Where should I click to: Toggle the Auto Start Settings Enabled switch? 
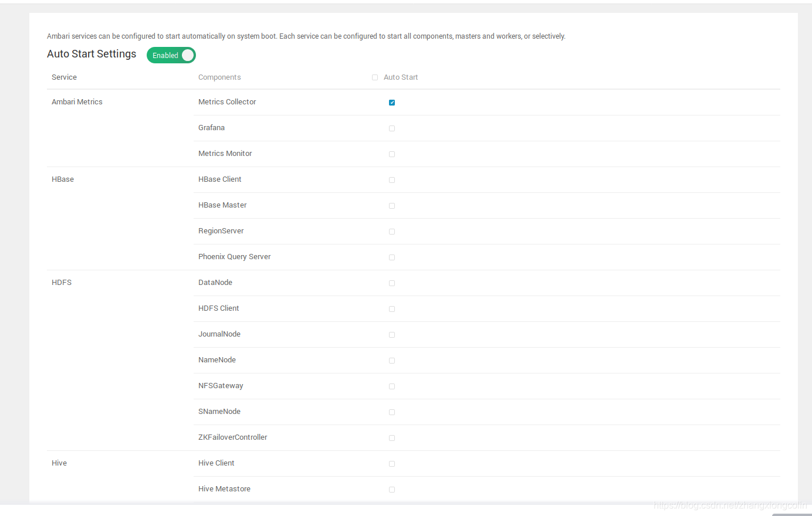click(171, 55)
